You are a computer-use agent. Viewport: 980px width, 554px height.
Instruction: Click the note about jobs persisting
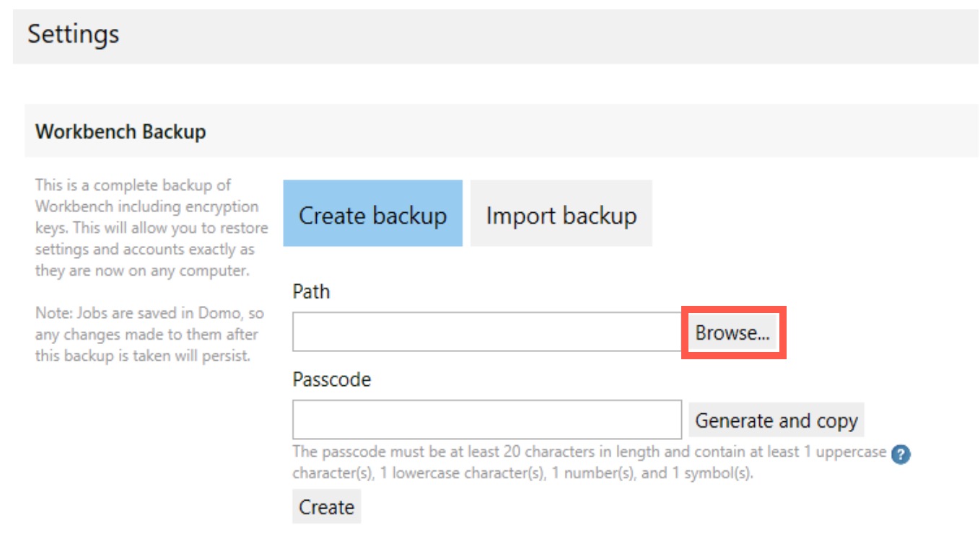coord(149,335)
